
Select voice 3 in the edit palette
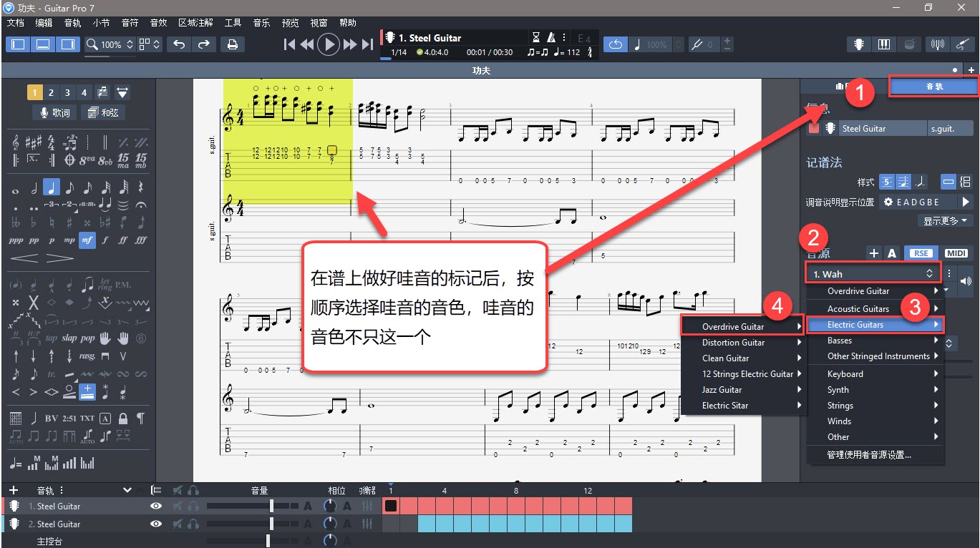[68, 92]
